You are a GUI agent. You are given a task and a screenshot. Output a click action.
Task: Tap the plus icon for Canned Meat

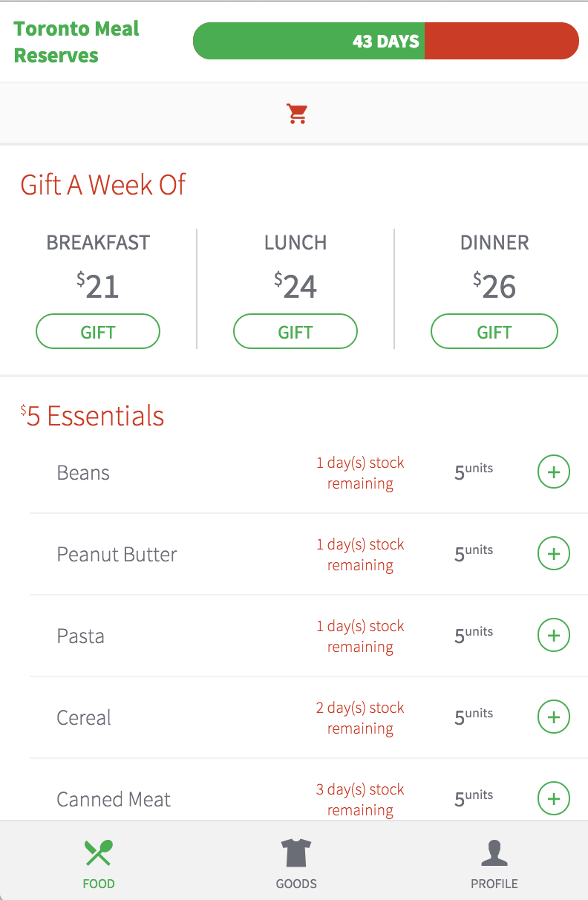[x=553, y=799]
